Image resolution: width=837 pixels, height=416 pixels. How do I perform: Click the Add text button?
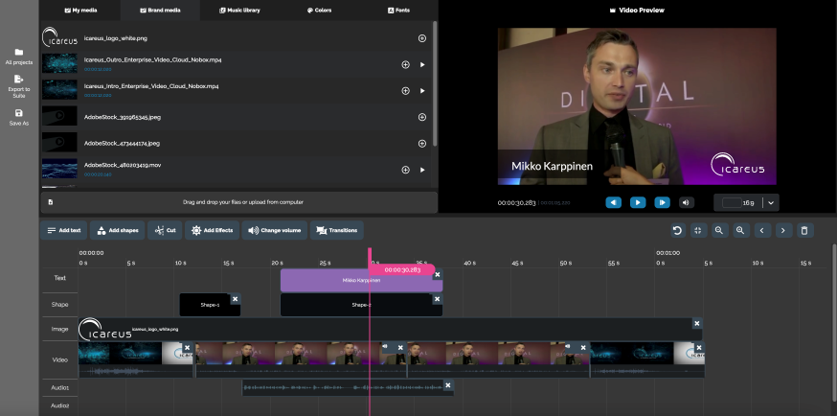tap(64, 230)
